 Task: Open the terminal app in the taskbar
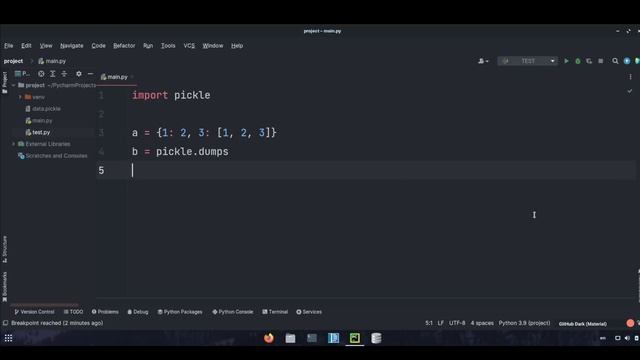pos(312,338)
